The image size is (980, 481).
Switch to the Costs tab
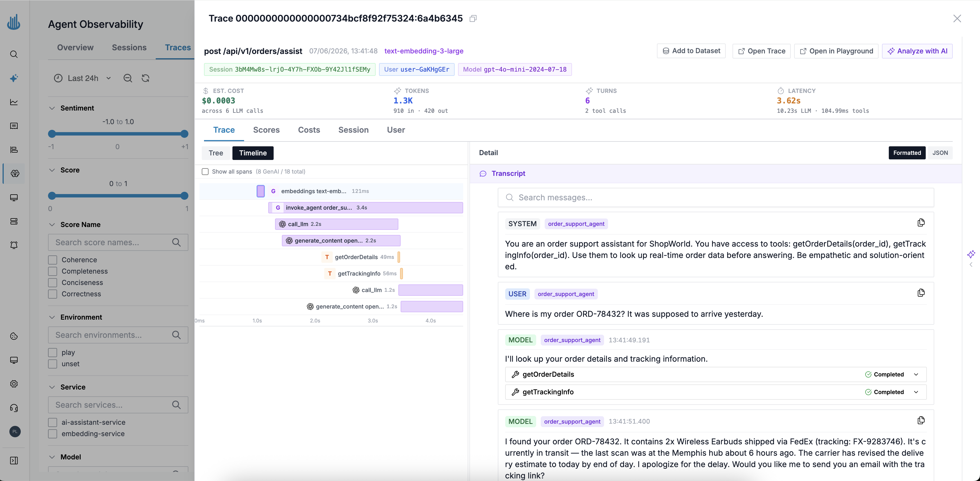(x=309, y=130)
